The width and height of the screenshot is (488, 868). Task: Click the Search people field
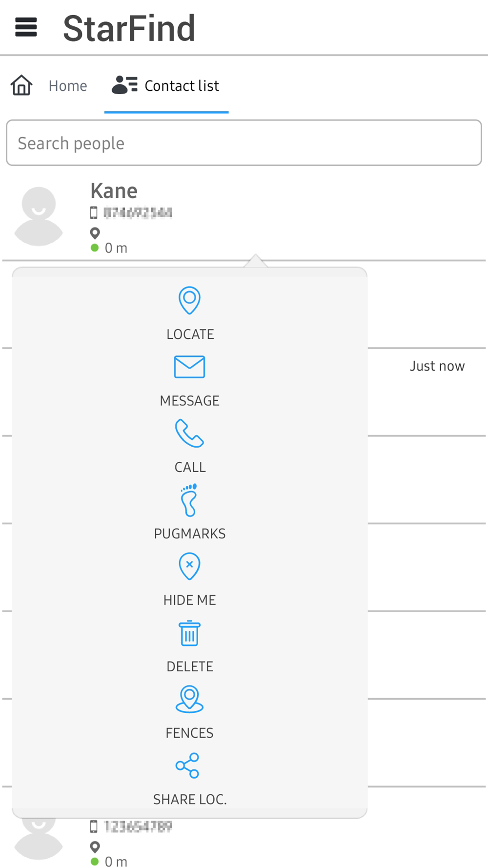click(x=244, y=143)
